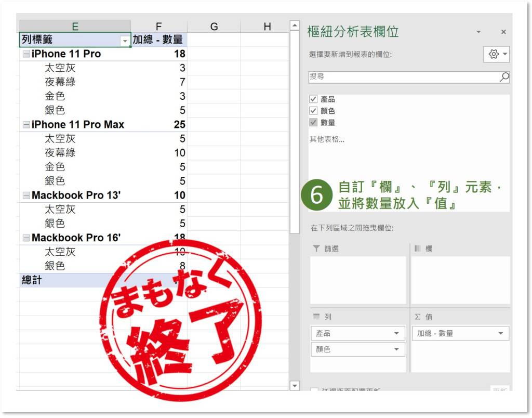Collapse the Mackbook Pro 13' group
532x418 pixels.
[26, 195]
